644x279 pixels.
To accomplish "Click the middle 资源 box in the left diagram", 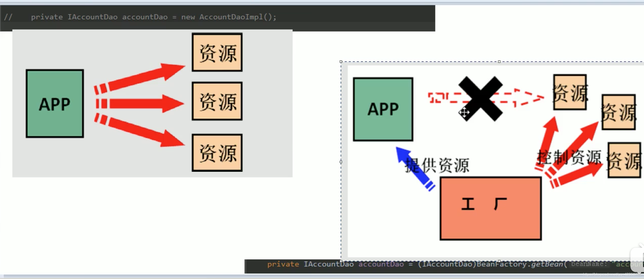I will click(x=217, y=101).
